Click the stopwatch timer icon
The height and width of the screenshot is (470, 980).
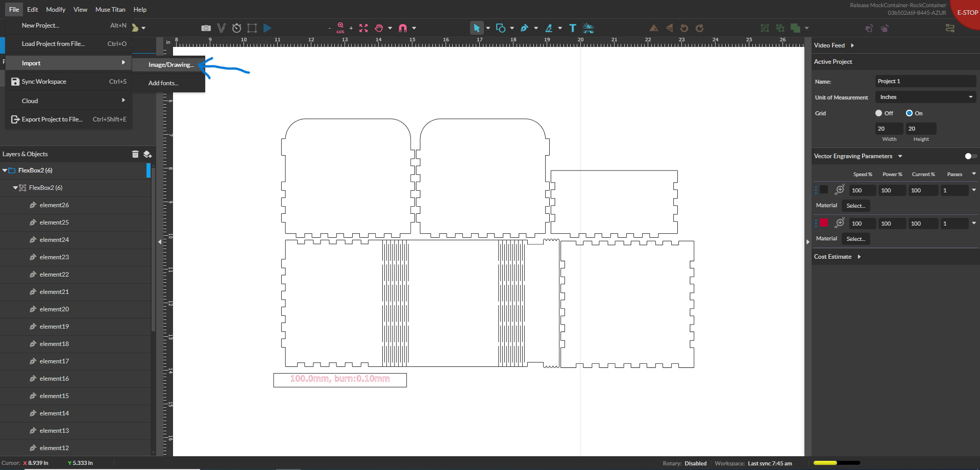click(x=237, y=28)
